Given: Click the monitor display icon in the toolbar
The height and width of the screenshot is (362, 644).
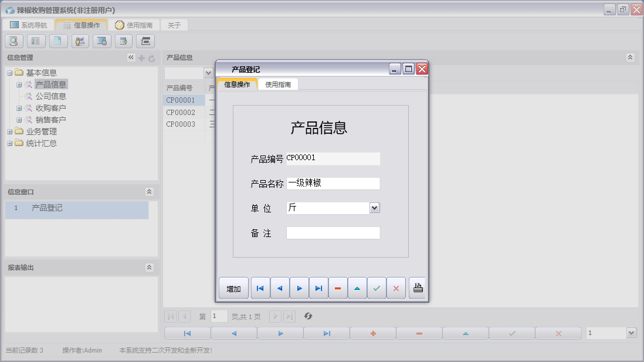Looking at the screenshot, I should 101,41.
